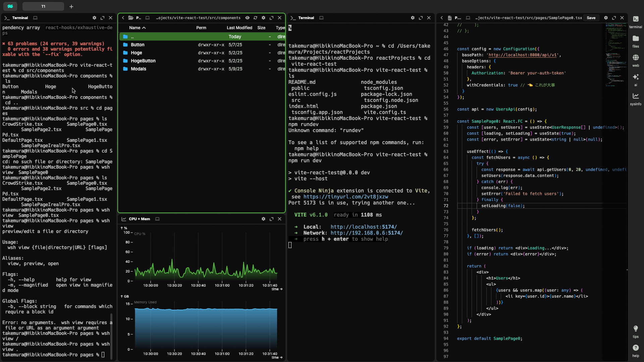Open the Modals folder in the file list

pyautogui.click(x=138, y=69)
